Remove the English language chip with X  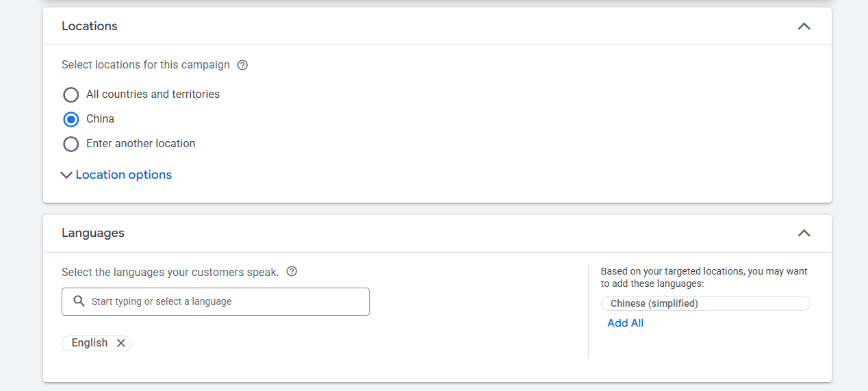pos(121,343)
